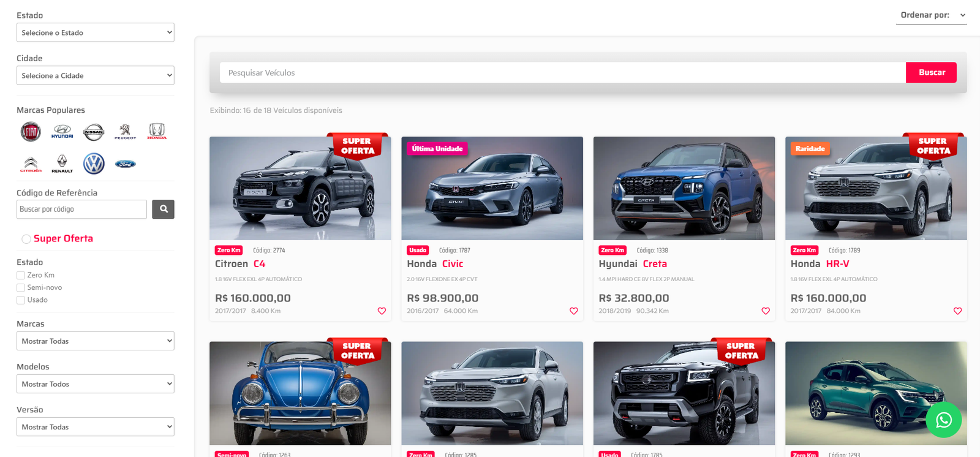Open the Marcas Mostrar Todas dropdown

[x=96, y=341]
